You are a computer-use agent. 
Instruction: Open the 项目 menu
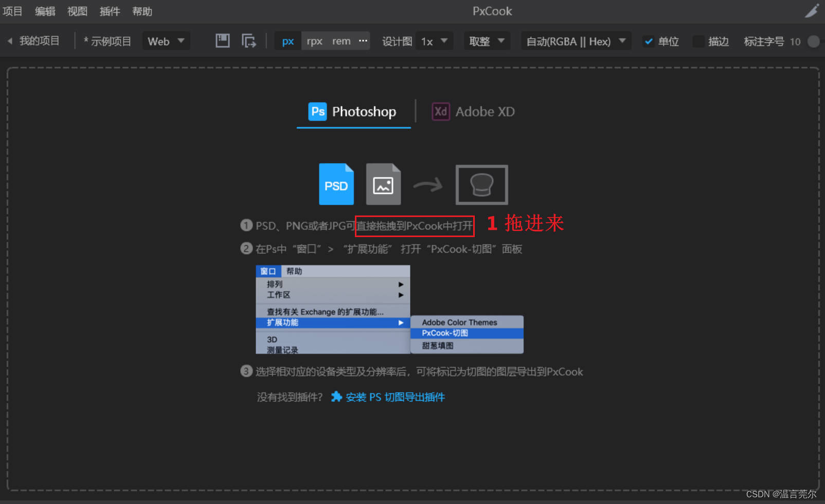coord(12,11)
